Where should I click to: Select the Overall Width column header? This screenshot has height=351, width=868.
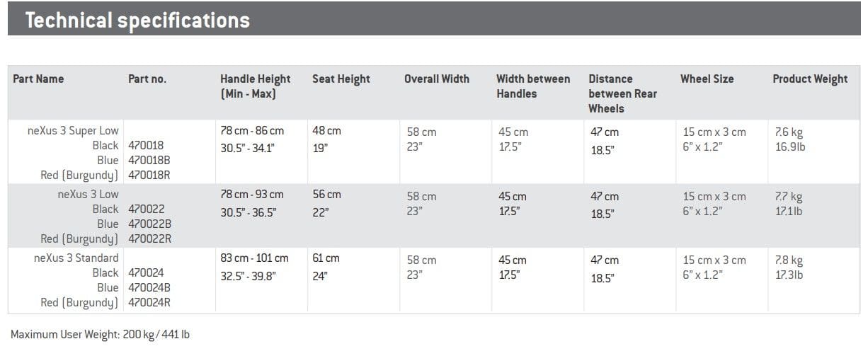(x=437, y=79)
